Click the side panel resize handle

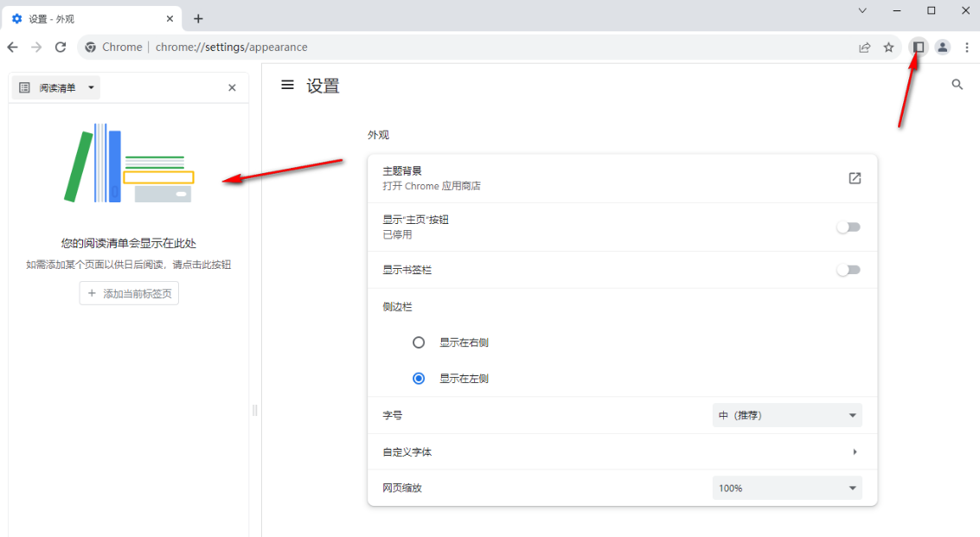click(x=254, y=410)
